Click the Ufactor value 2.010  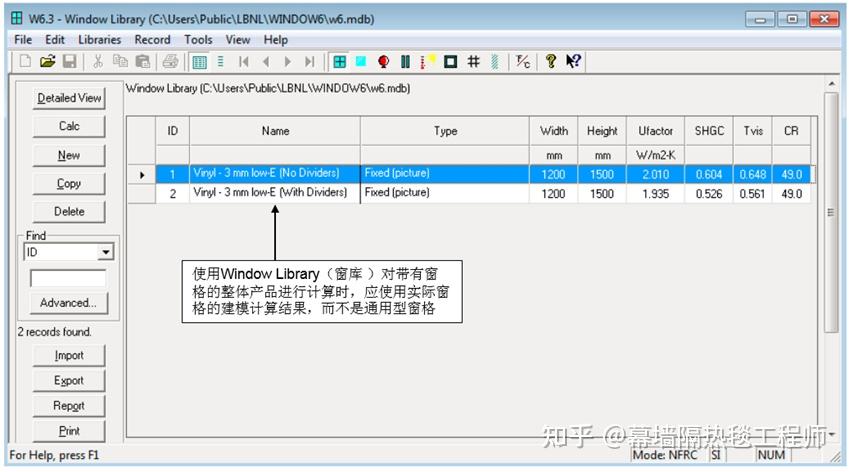655,174
